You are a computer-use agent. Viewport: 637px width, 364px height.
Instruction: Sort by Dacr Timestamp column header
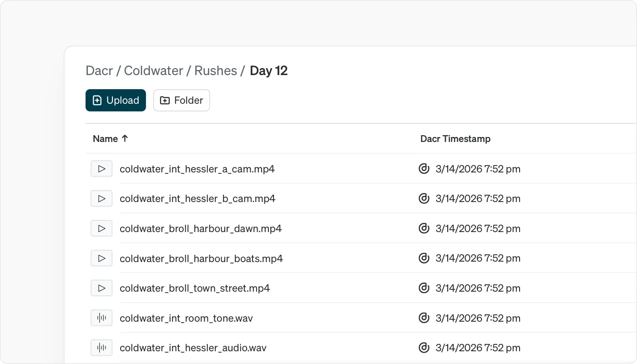point(455,139)
